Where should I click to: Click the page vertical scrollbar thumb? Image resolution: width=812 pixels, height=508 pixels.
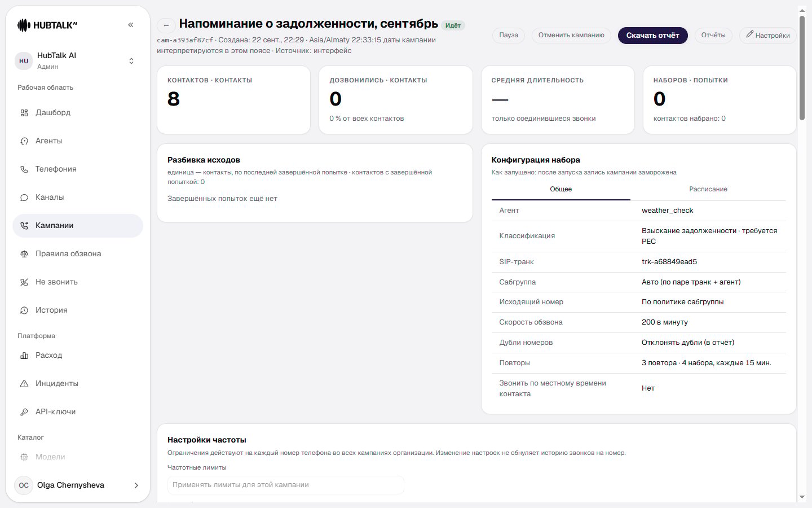802,68
